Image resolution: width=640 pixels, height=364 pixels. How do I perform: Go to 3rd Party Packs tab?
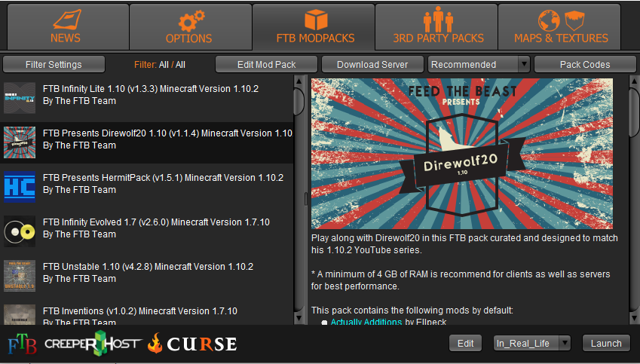437,26
